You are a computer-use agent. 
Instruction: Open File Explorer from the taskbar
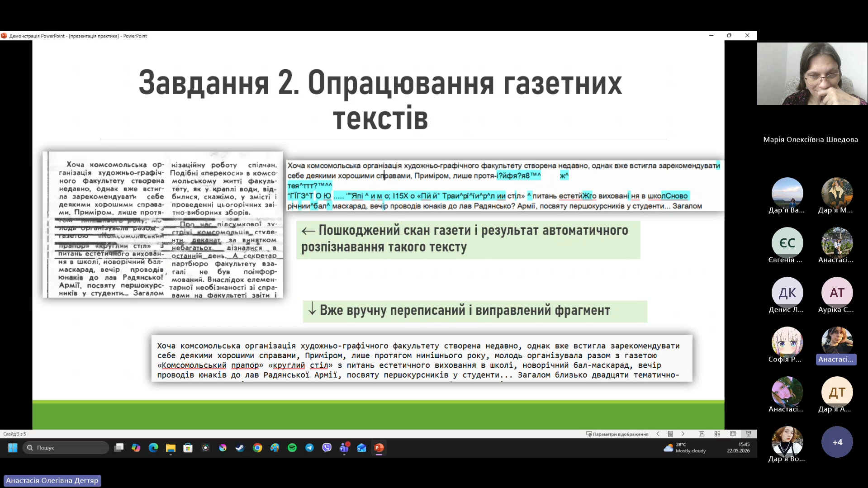[x=171, y=448]
